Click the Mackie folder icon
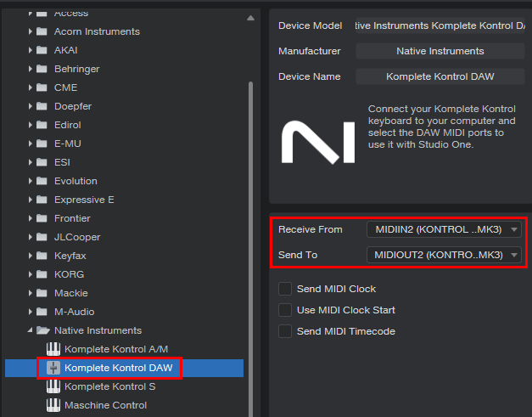 (x=42, y=293)
